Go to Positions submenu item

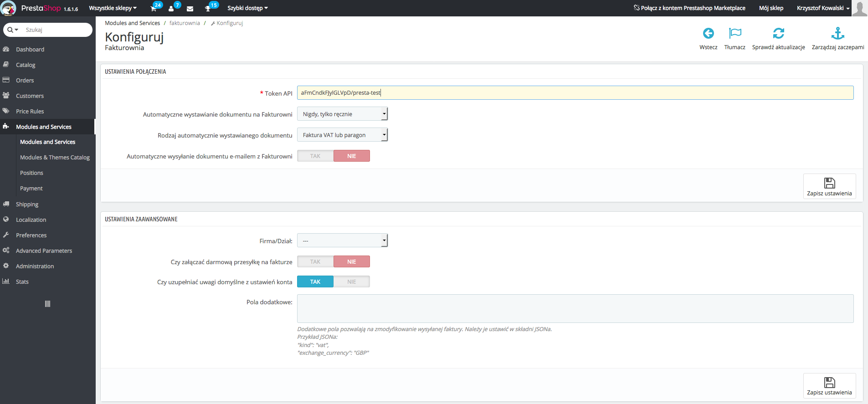pos(32,173)
